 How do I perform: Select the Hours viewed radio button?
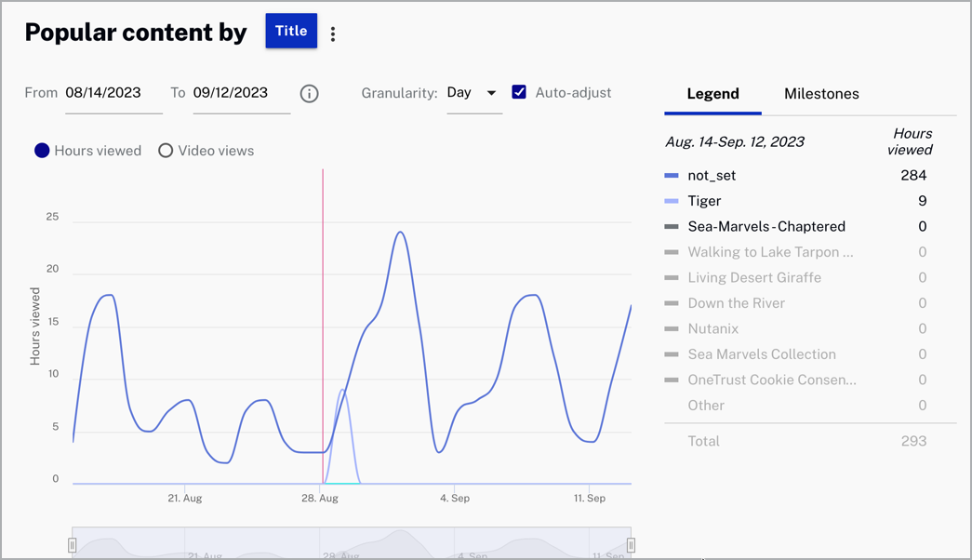point(42,151)
